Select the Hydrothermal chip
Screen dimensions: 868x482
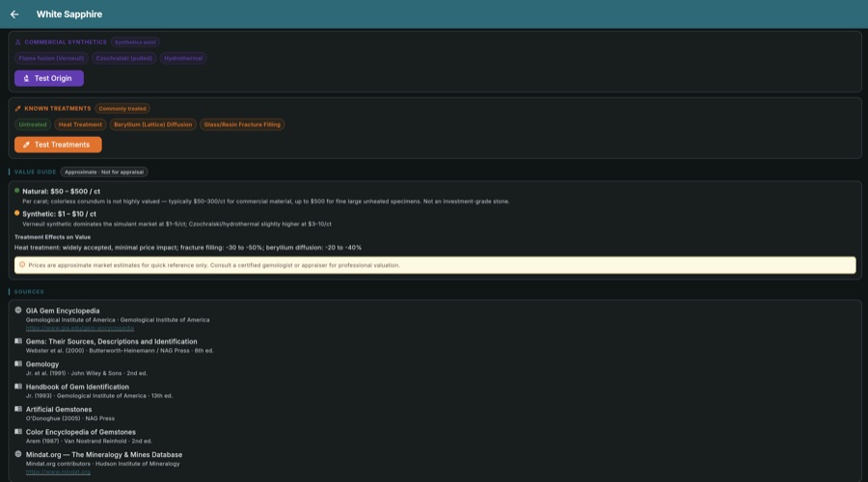click(183, 59)
